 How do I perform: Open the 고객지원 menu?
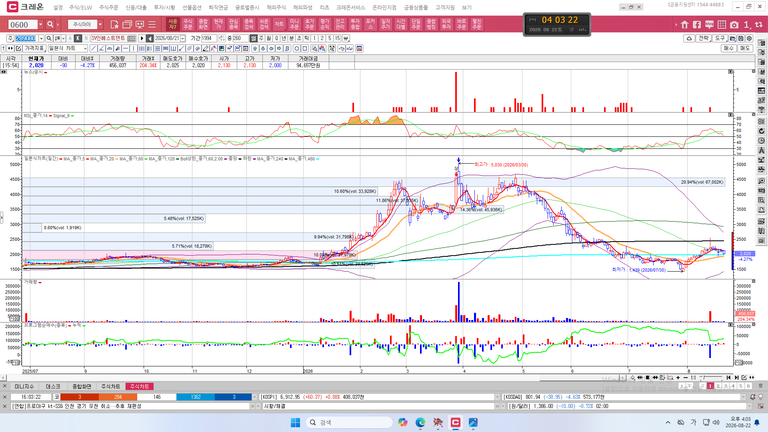pos(445,7)
